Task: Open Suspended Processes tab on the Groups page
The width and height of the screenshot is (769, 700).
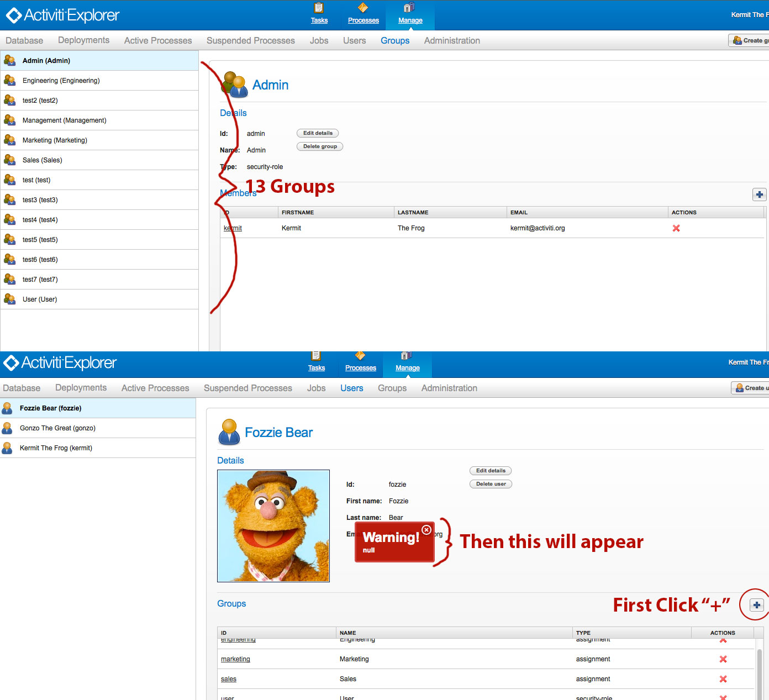Action: (251, 40)
